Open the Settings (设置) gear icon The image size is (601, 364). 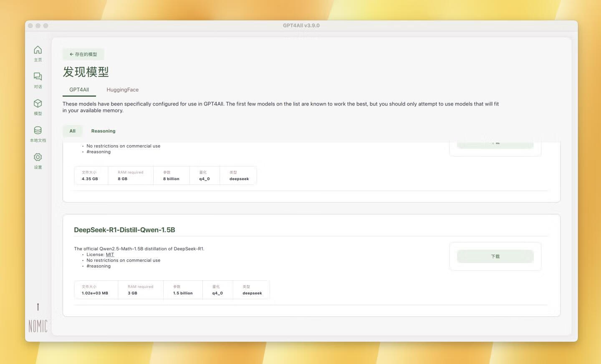click(x=38, y=157)
